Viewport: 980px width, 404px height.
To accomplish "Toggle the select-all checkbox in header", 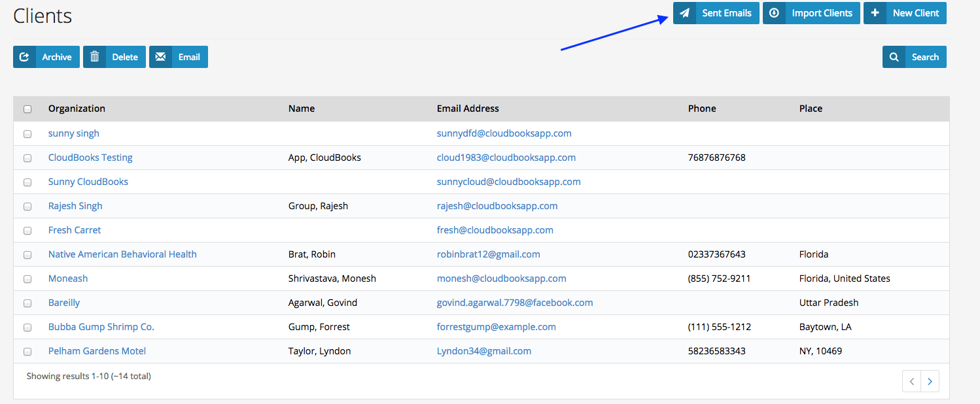I will click(27, 109).
